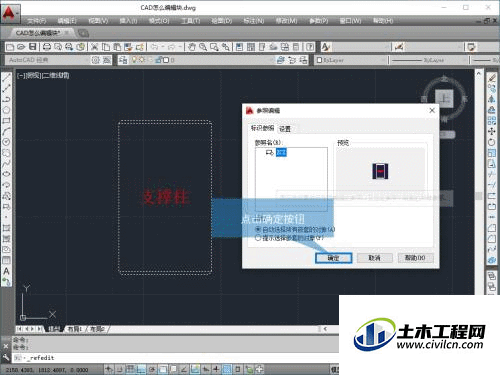The width and height of the screenshot is (500, 375).
Task: Toggle polar tracking in status bar
Action: 152,369
